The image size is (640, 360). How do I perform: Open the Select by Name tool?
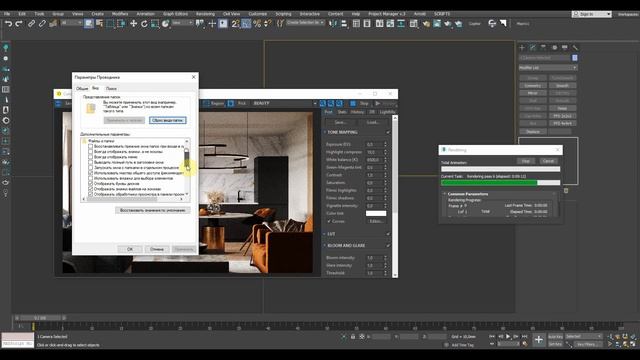coord(99,24)
